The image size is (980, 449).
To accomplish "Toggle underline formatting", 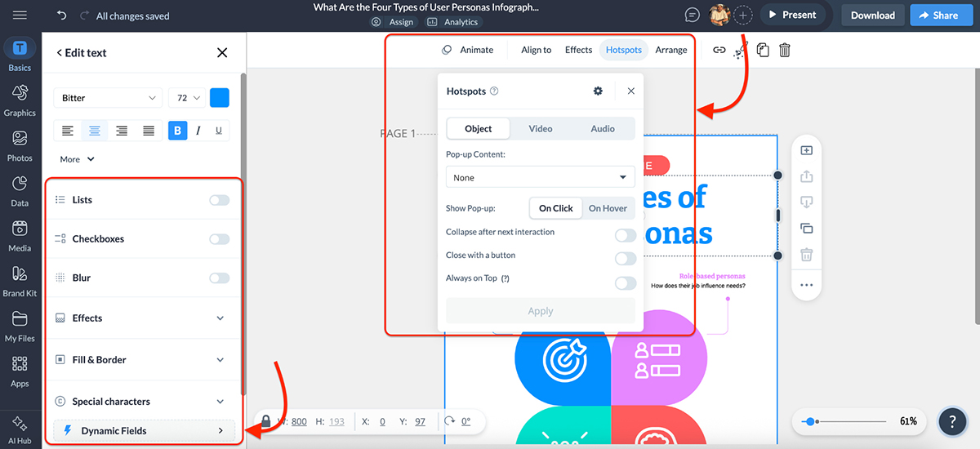I will (x=219, y=131).
